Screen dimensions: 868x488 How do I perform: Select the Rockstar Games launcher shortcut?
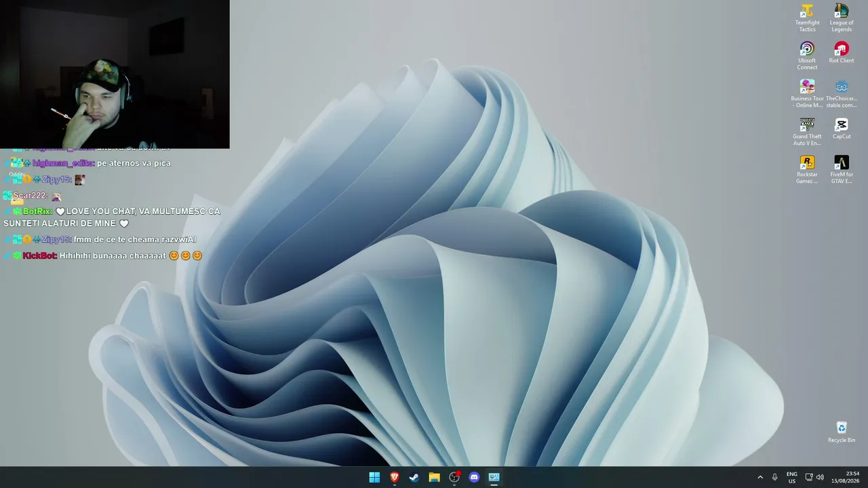(807, 170)
